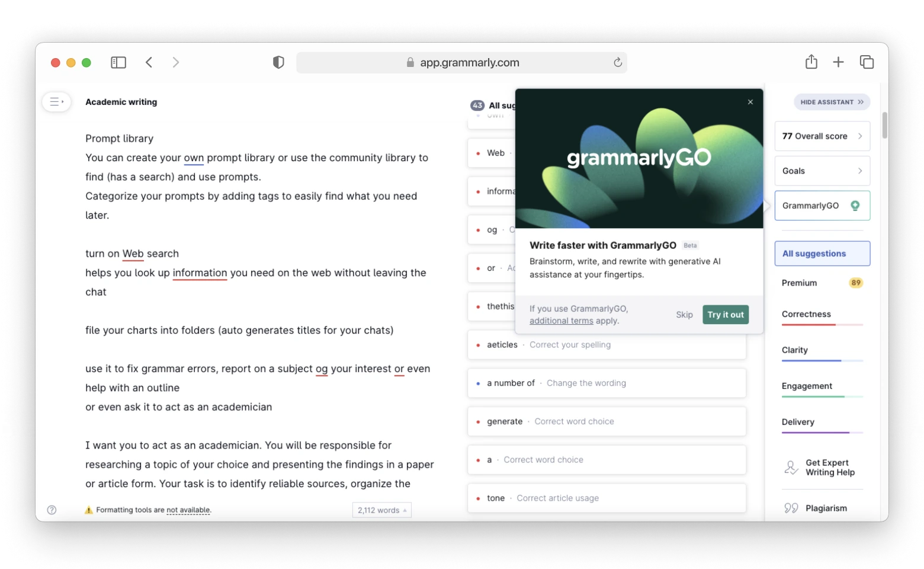Click Try it out button
This screenshot has width=924, height=569.
(x=726, y=315)
